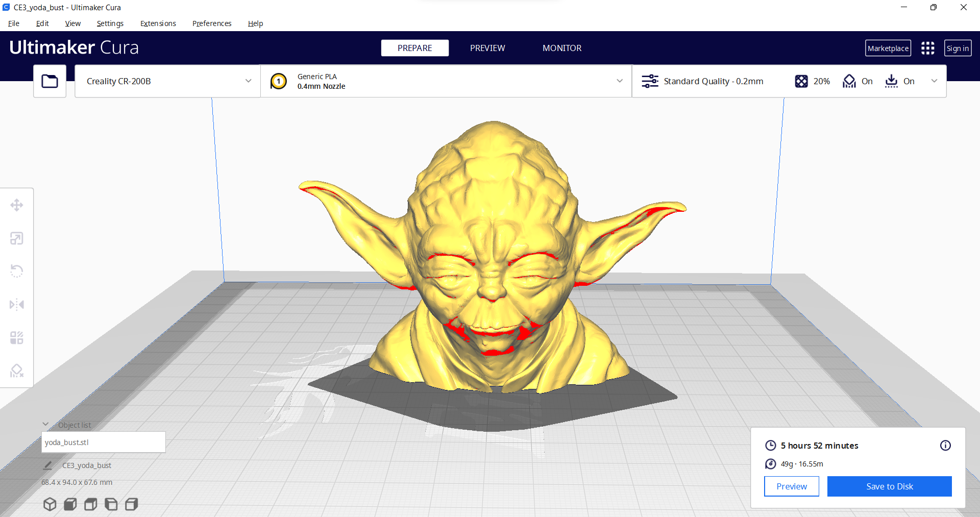Open Per Model Settings tool
This screenshot has width=980, height=517.
click(x=17, y=338)
